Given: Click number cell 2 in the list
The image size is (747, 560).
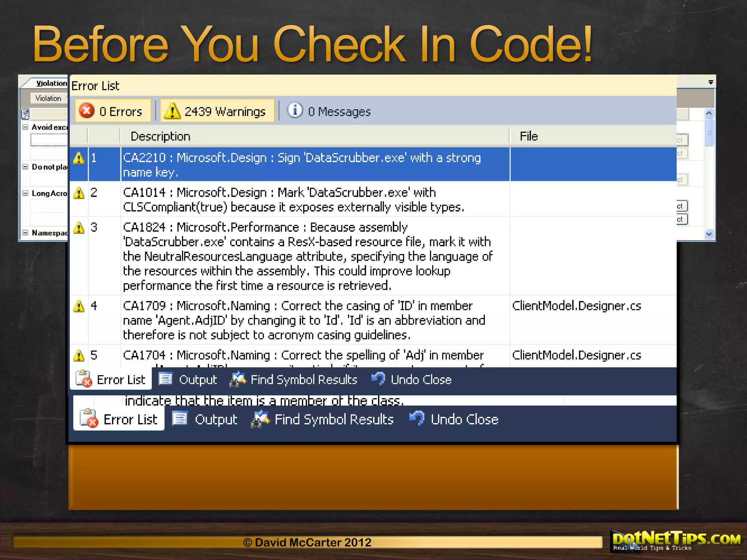Looking at the screenshot, I should 104,199.
